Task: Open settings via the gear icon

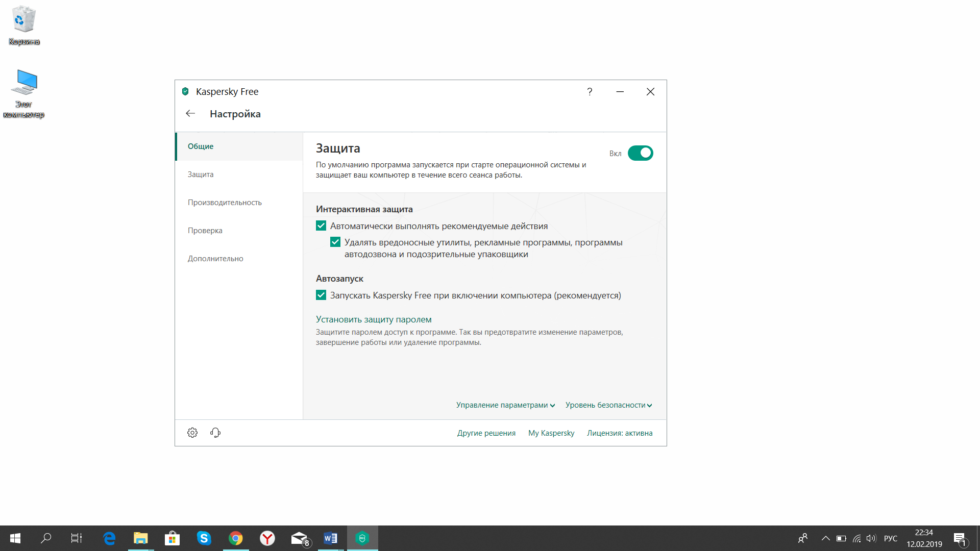Action: (192, 433)
